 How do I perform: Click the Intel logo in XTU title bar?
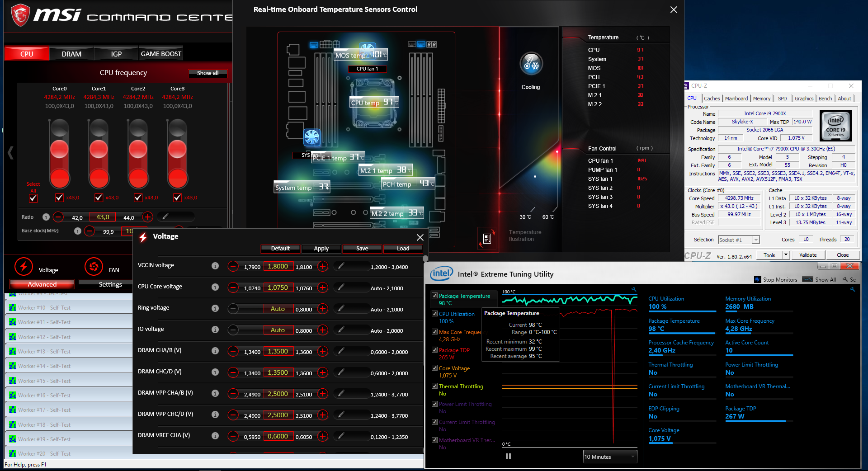[441, 273]
